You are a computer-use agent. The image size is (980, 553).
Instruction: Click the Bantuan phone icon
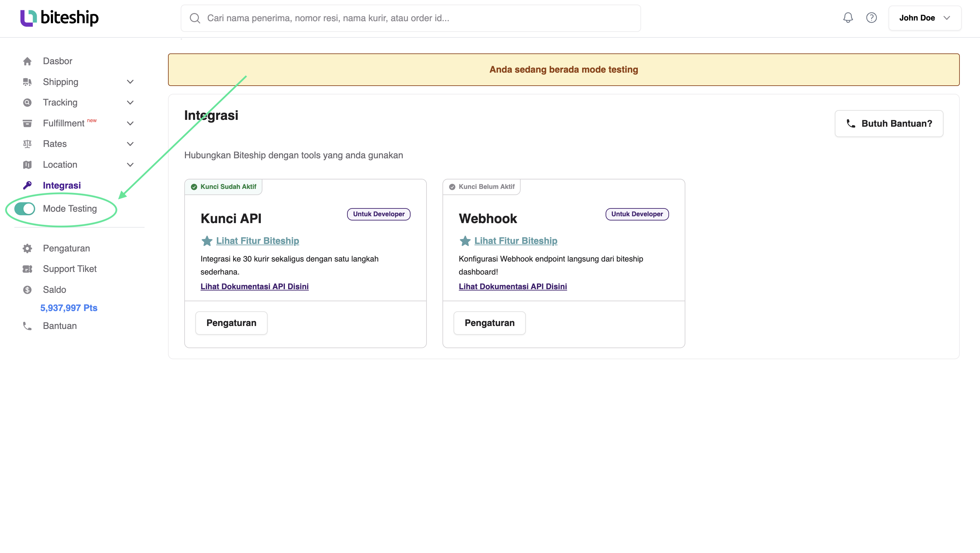pos(27,326)
